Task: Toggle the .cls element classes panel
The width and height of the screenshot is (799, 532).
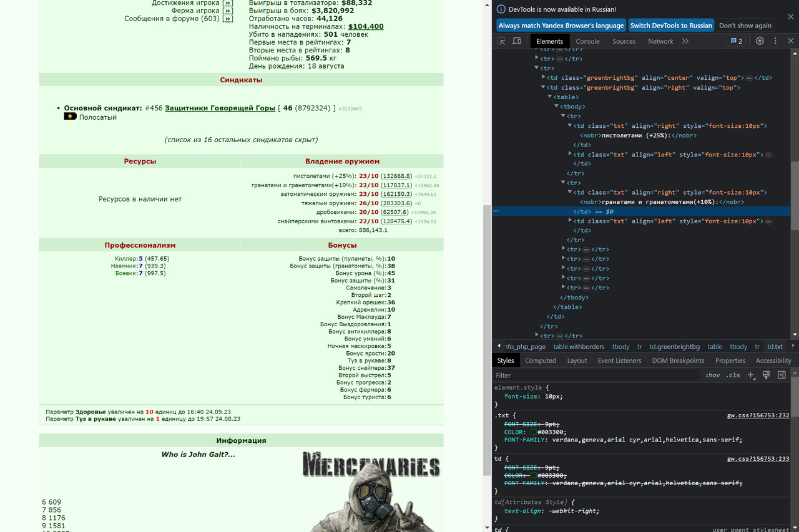Action: (x=733, y=375)
